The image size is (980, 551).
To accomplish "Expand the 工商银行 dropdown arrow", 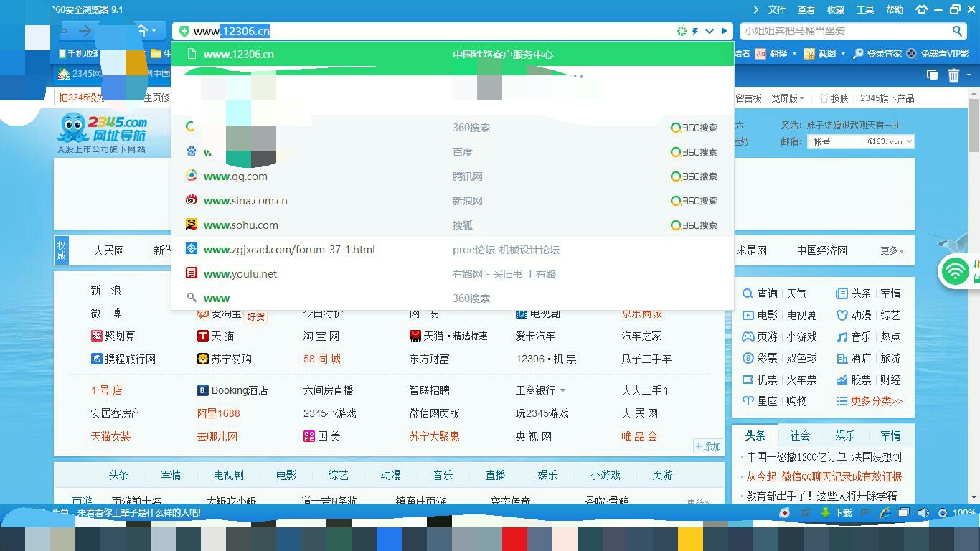I will click(562, 391).
